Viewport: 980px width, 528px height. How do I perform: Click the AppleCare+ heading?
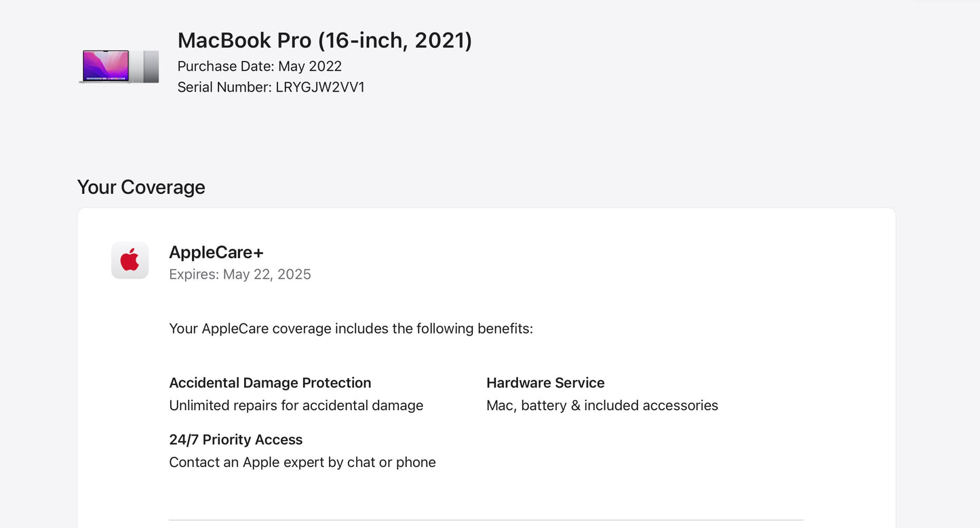(216, 251)
